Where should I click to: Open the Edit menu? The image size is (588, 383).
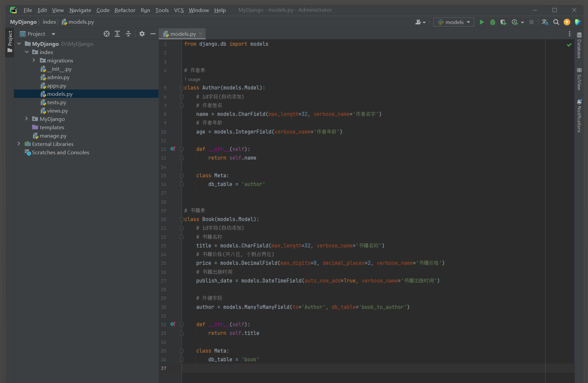[42, 10]
